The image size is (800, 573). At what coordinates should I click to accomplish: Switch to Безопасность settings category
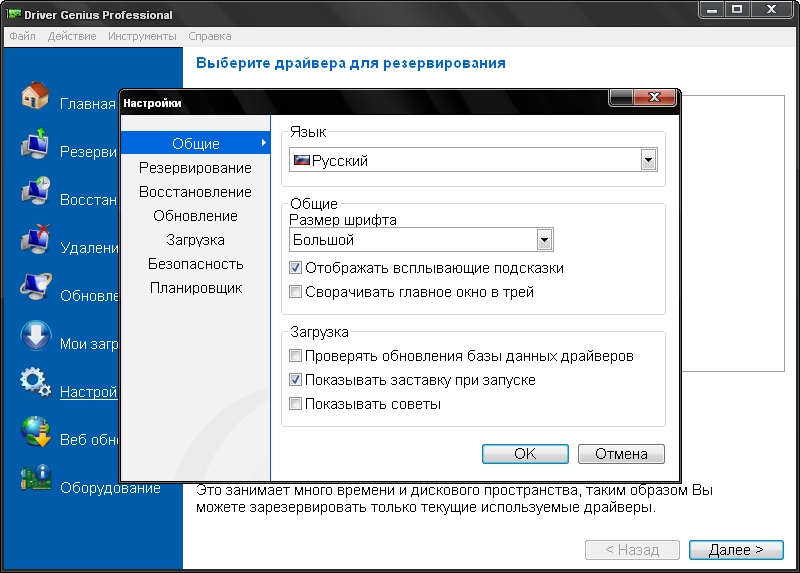[x=195, y=264]
